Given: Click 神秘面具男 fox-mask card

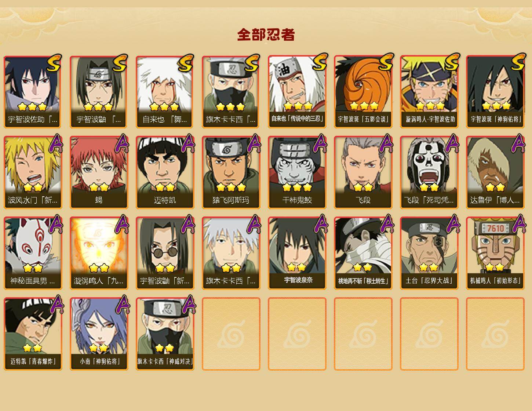Looking at the screenshot, I should pyautogui.click(x=33, y=253).
